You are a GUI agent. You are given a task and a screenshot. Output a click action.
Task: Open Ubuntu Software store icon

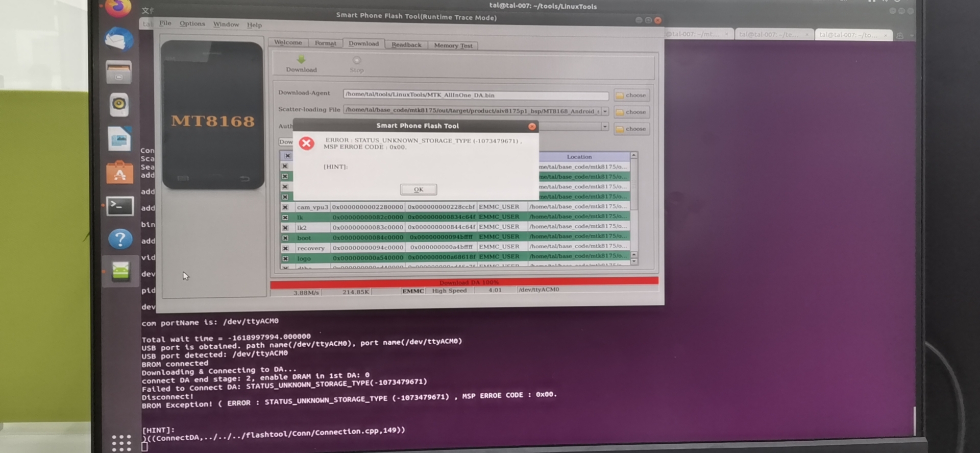[x=119, y=172]
